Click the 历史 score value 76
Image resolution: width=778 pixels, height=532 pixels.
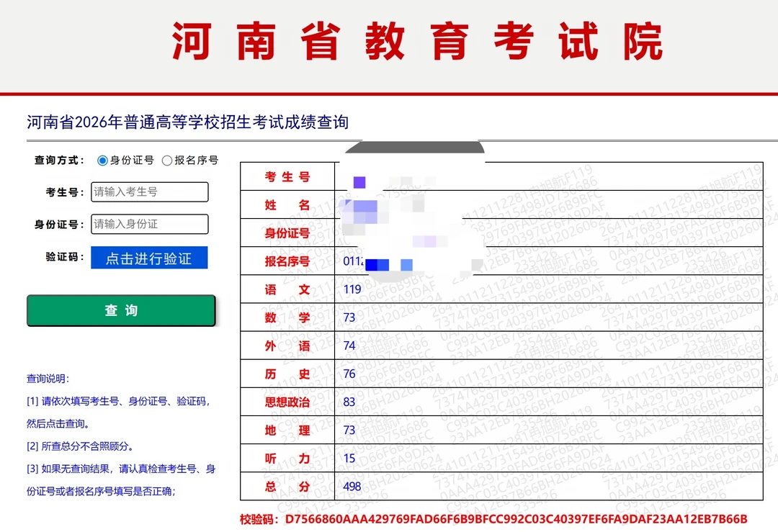(349, 374)
